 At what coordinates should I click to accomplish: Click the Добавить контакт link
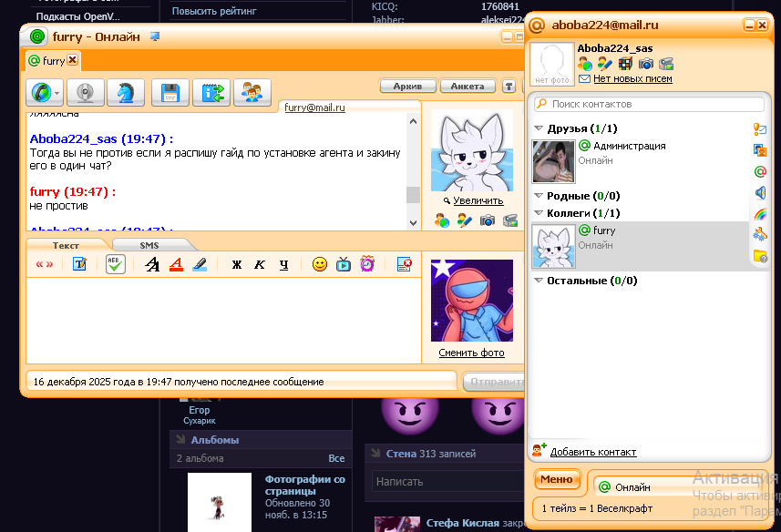tap(593, 452)
